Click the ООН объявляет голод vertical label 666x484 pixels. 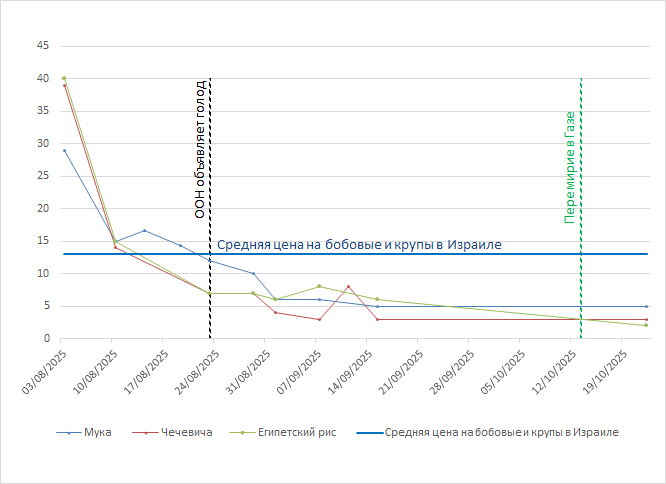point(200,149)
